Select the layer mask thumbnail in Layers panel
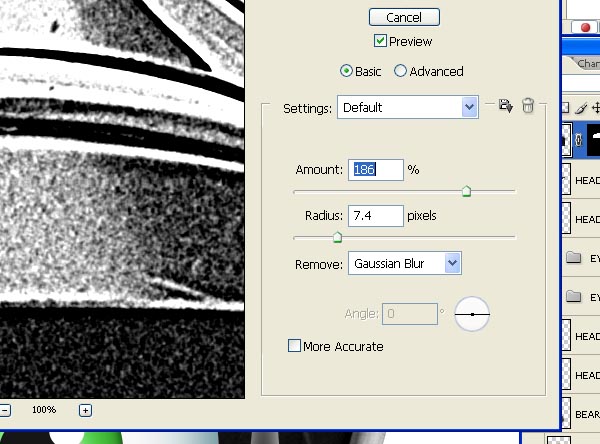 click(593, 140)
